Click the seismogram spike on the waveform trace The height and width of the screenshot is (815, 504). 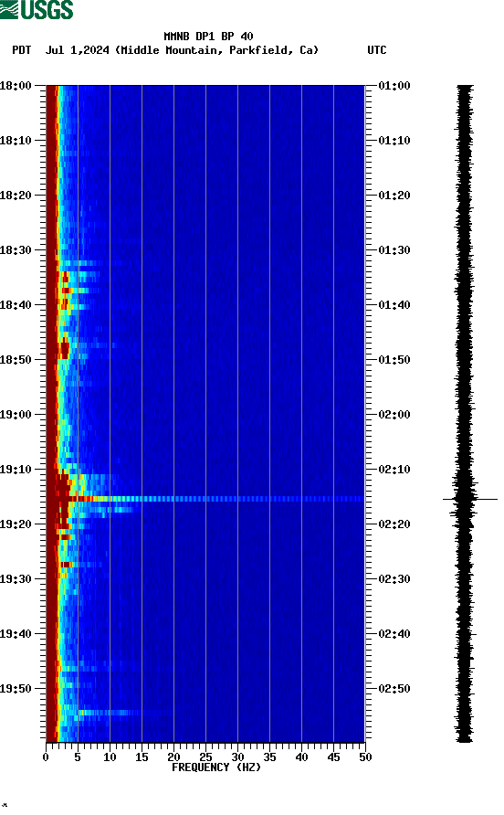pos(469,500)
